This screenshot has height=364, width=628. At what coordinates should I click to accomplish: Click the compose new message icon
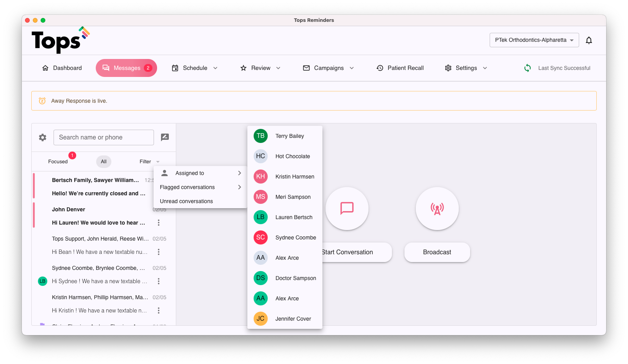click(165, 137)
